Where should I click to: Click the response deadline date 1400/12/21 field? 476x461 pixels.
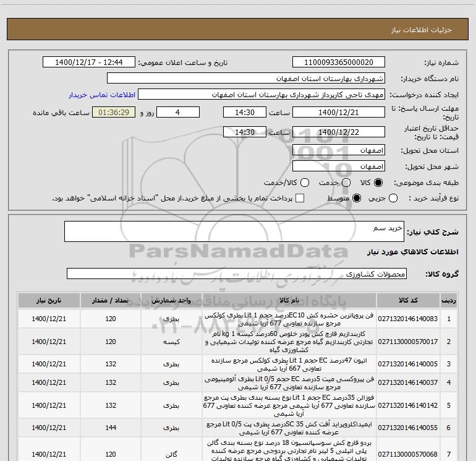[x=339, y=113]
